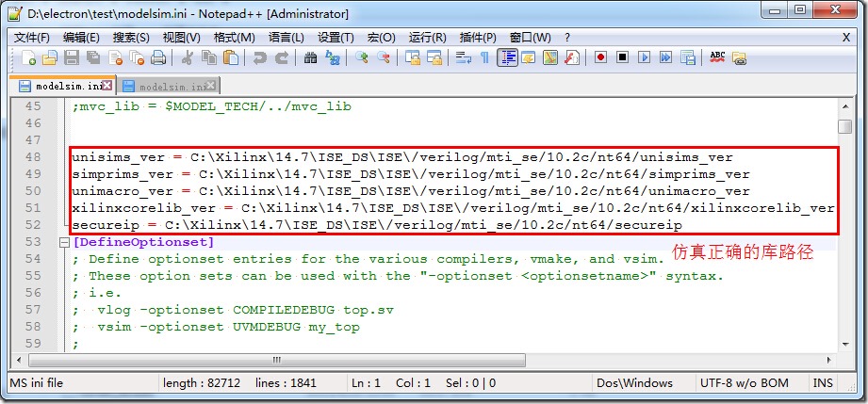868x404 pixels.
Task: Toggle Show All Characters pilcrow icon
Action: tap(485, 57)
